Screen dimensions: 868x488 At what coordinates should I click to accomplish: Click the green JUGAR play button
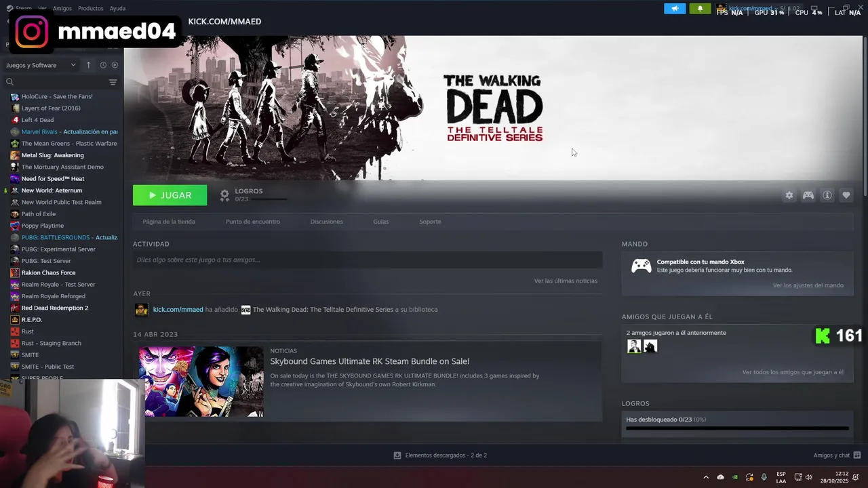(170, 195)
